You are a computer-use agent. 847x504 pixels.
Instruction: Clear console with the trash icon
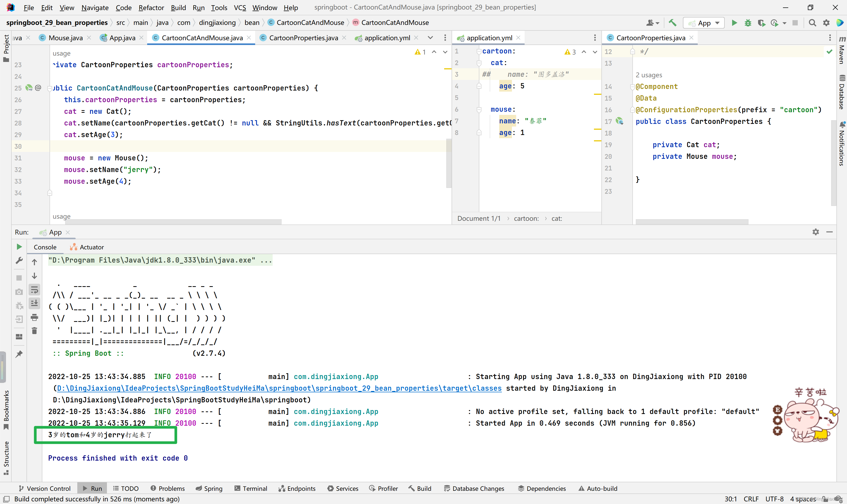click(34, 331)
